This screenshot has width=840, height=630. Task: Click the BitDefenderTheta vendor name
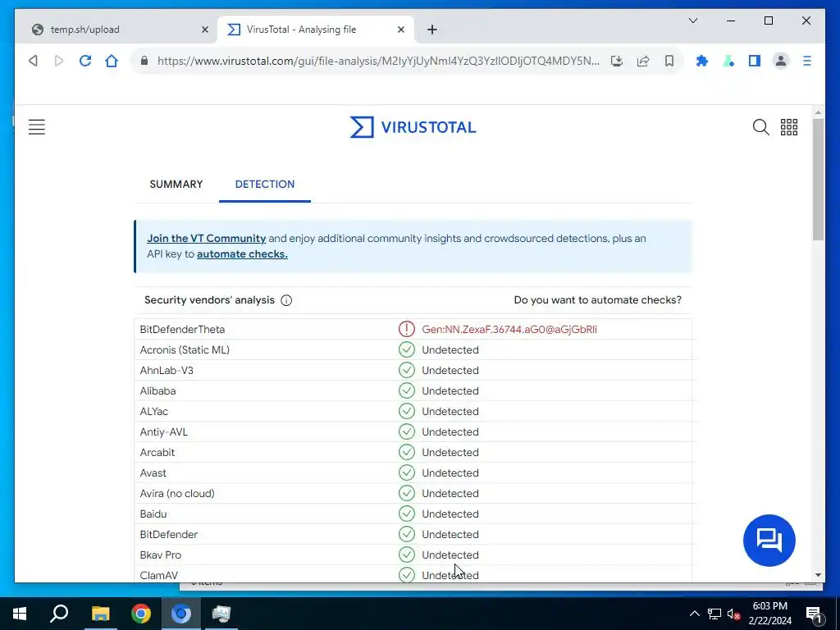point(182,330)
